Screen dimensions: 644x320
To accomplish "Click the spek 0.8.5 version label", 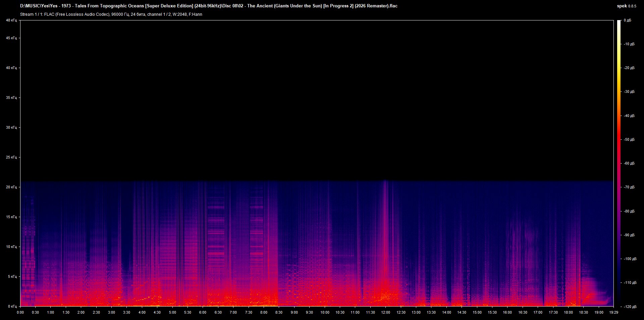I will (627, 6).
